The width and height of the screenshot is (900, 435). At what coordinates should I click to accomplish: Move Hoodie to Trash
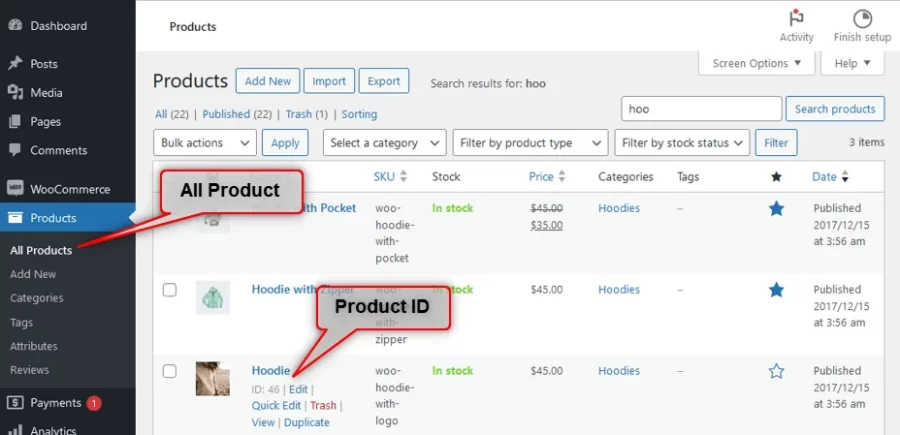coord(323,406)
